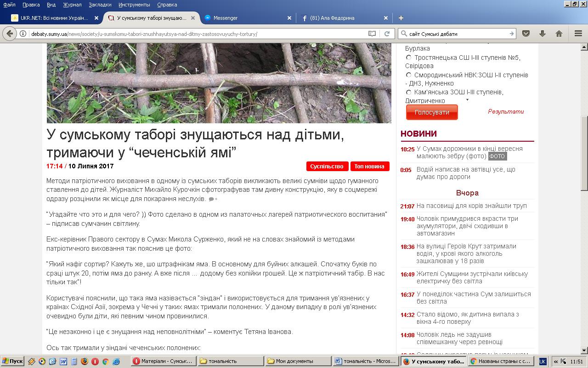Image resolution: width=588 pixels, height=368 pixels.
Task: Open the Downloads arrow icon
Action: coord(543,34)
